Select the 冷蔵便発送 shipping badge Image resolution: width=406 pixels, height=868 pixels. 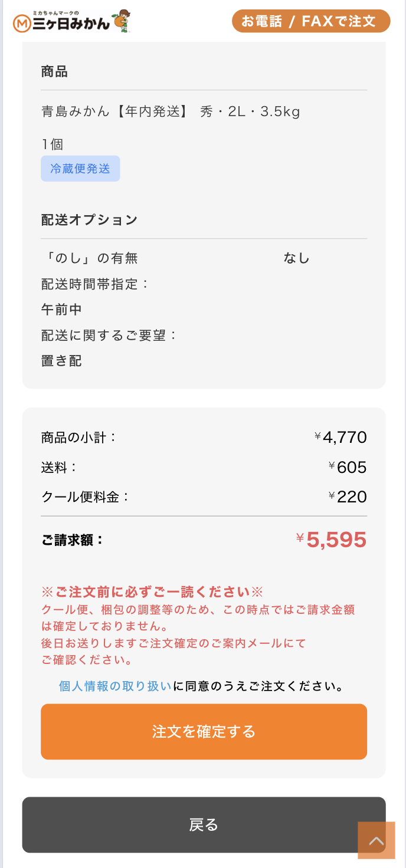(80, 168)
